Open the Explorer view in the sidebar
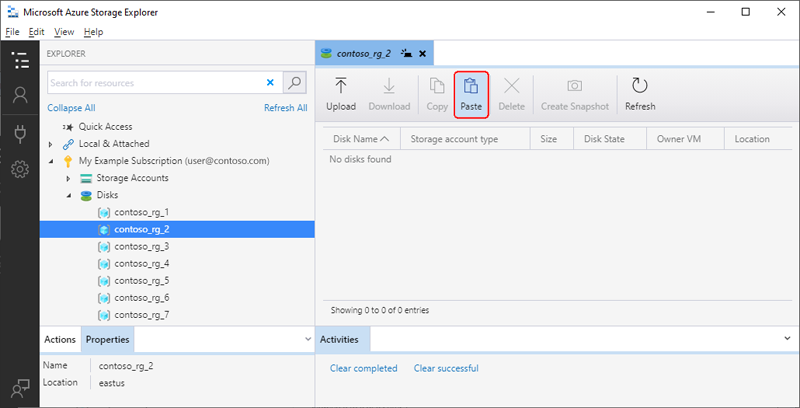 click(x=20, y=60)
